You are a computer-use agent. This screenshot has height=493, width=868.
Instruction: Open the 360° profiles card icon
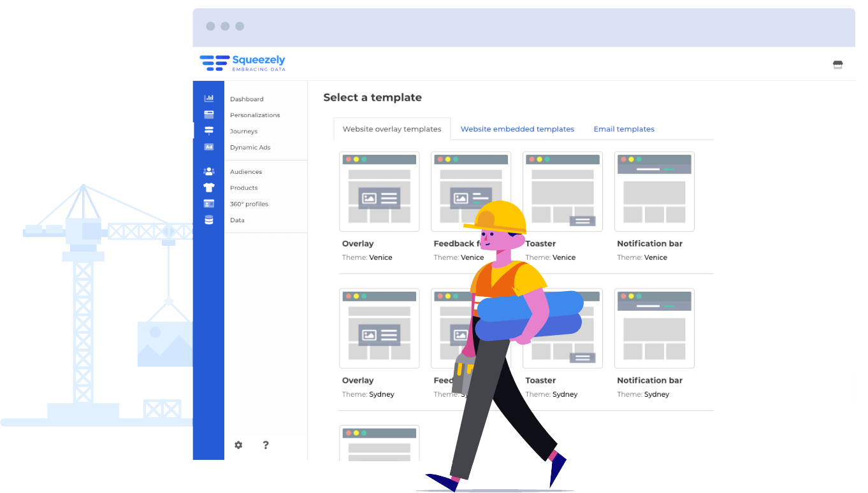coord(208,204)
